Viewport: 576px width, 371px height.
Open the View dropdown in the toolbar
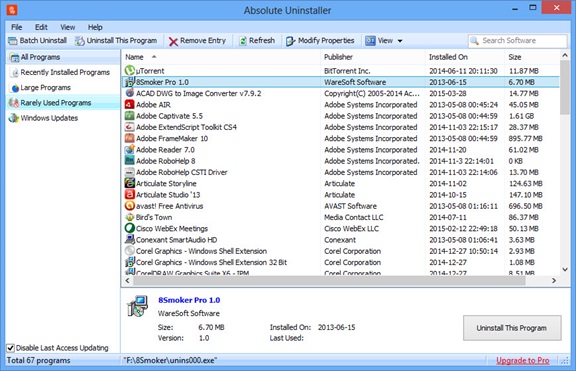click(384, 41)
